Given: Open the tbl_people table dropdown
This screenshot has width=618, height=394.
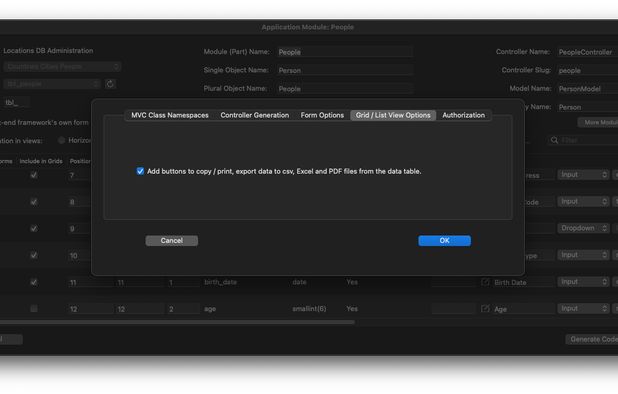Looking at the screenshot, I should pyautogui.click(x=52, y=84).
